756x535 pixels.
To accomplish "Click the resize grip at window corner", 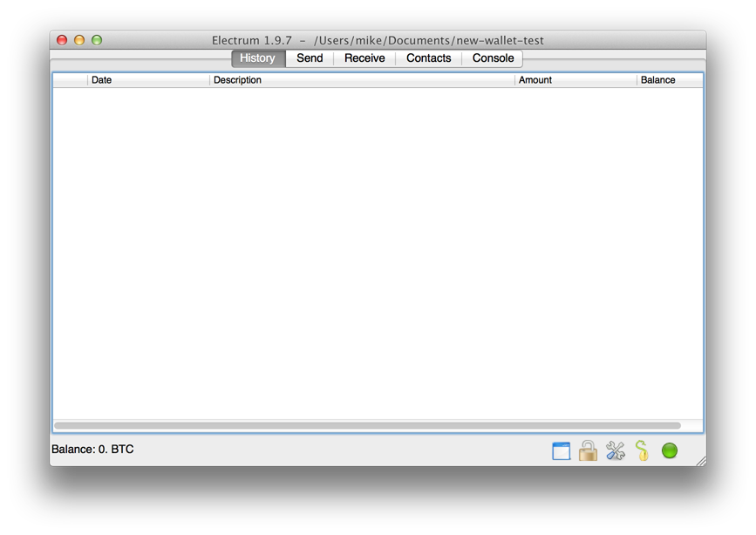I will pyautogui.click(x=701, y=461).
